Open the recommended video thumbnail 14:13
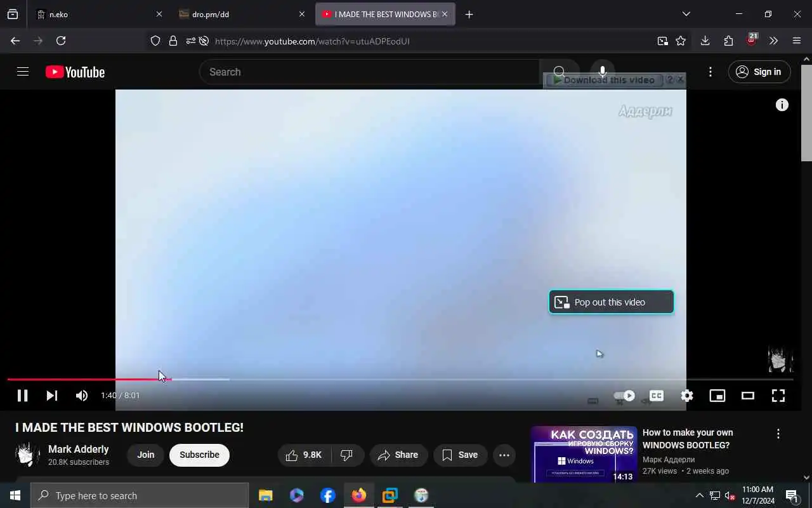812x508 pixels. 584,455
